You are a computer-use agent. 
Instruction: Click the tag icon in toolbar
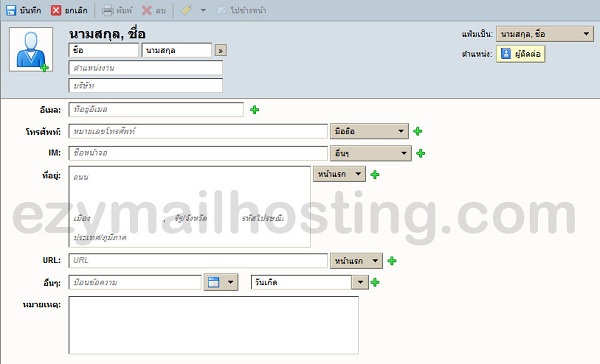point(186,10)
